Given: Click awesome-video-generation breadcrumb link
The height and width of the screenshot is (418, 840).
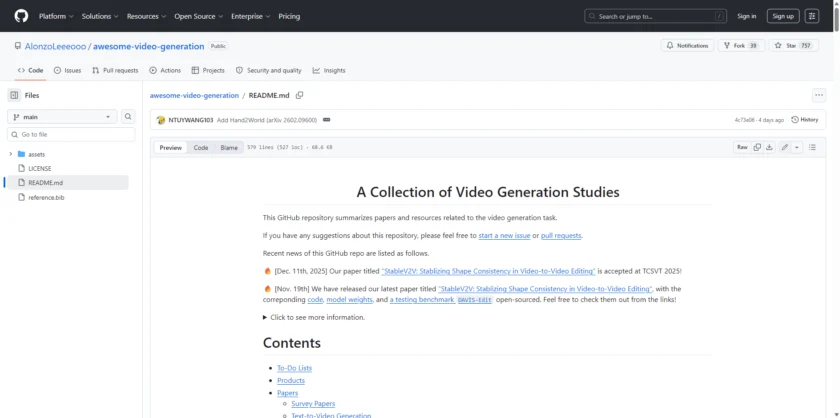Looking at the screenshot, I should (x=194, y=95).
